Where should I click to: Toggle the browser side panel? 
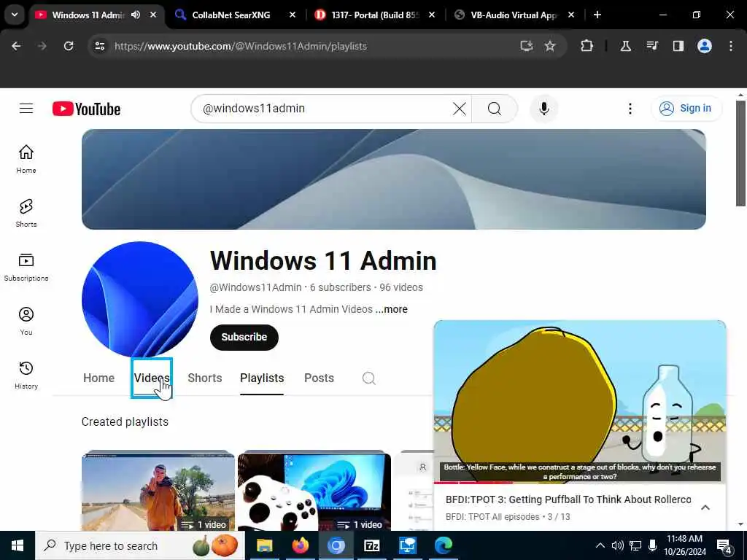678,46
